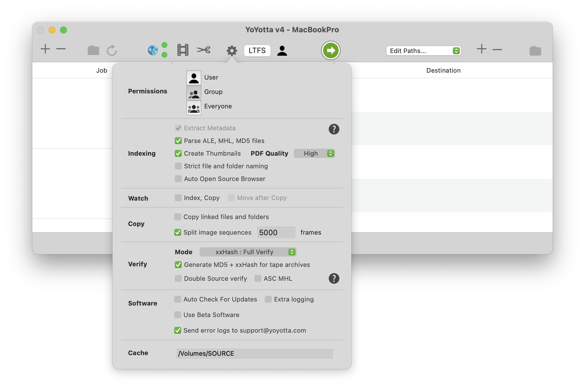Enable Copy linked files and folders

(x=178, y=217)
